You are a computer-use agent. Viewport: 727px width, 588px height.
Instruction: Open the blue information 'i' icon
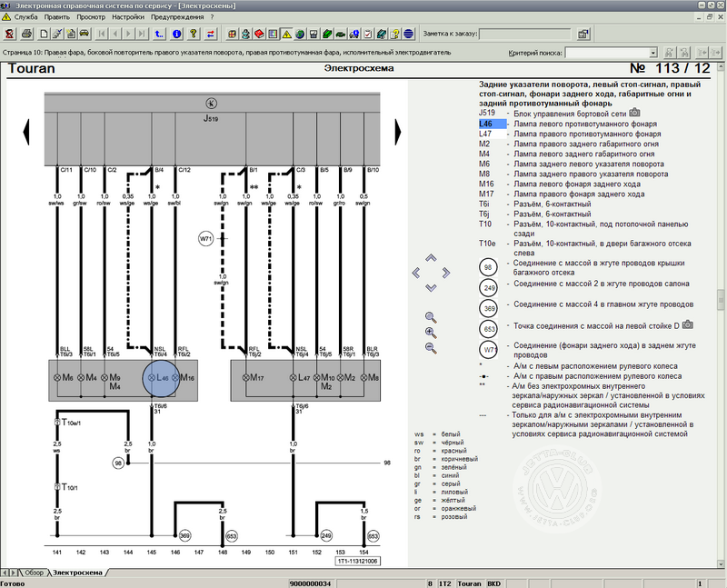[176, 34]
